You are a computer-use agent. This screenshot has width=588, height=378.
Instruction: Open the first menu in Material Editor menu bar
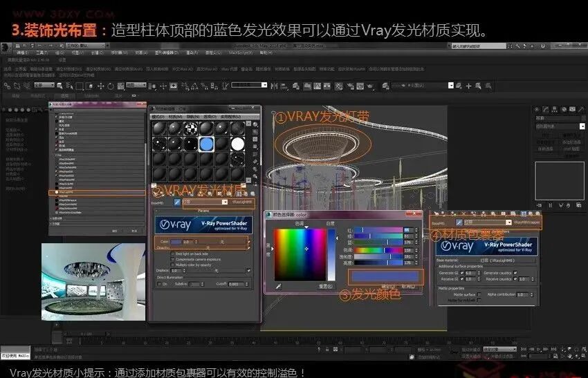click(158, 117)
